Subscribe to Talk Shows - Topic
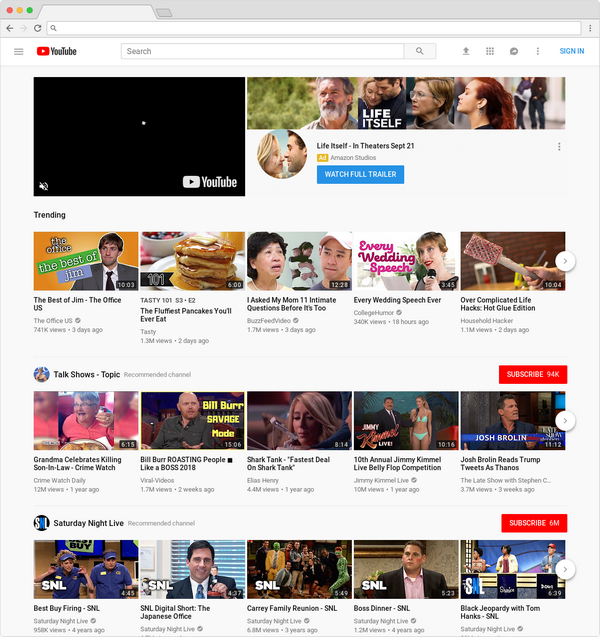Image resolution: width=600 pixels, height=637 pixels. coord(533,374)
